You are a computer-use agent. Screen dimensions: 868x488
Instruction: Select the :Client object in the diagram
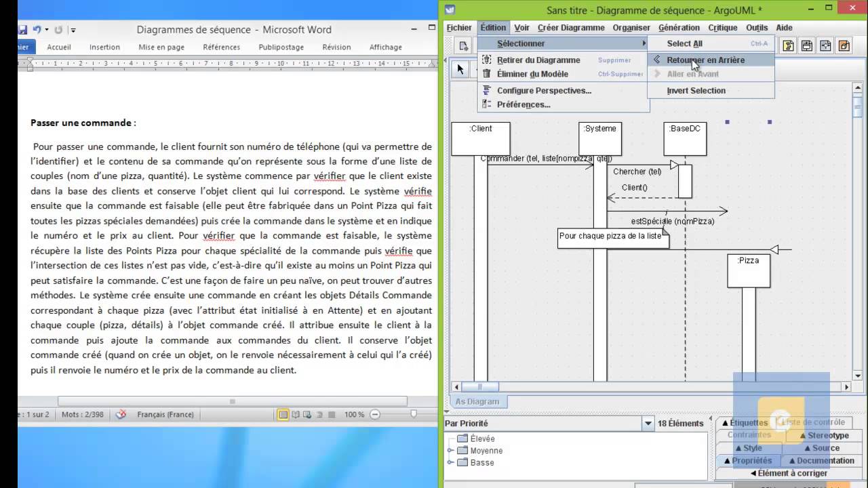click(x=481, y=138)
